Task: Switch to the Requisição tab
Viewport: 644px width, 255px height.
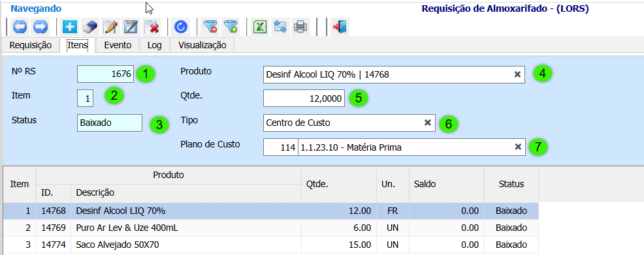Action: (31, 45)
